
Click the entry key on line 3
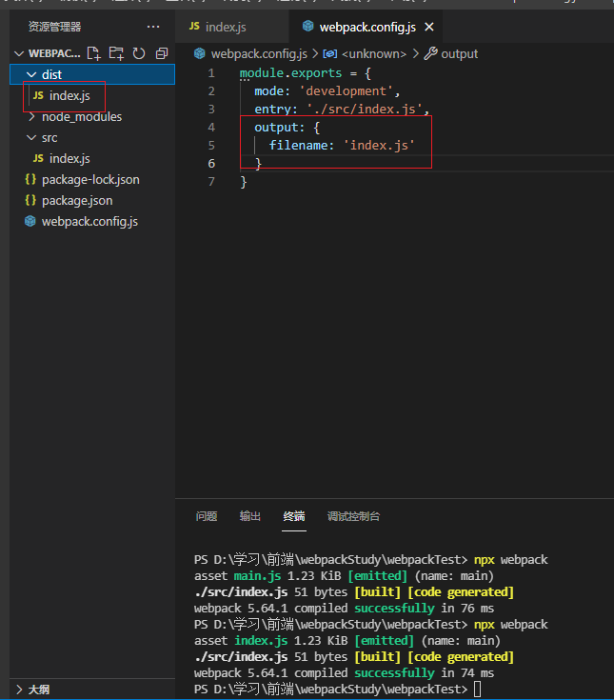click(x=272, y=109)
